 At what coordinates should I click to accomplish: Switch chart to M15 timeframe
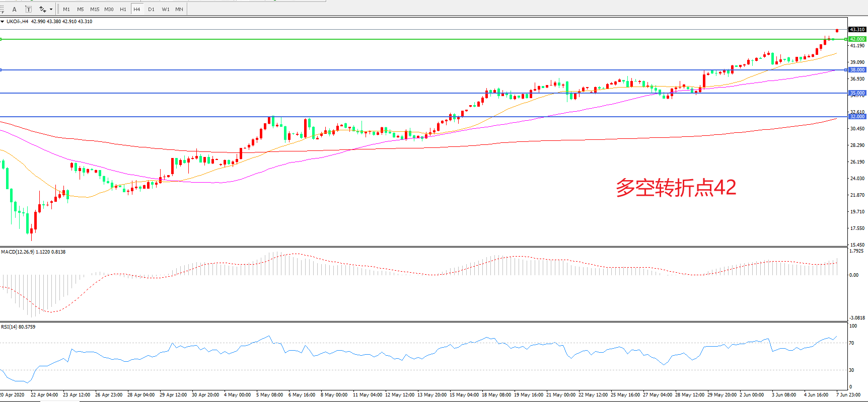pos(95,9)
